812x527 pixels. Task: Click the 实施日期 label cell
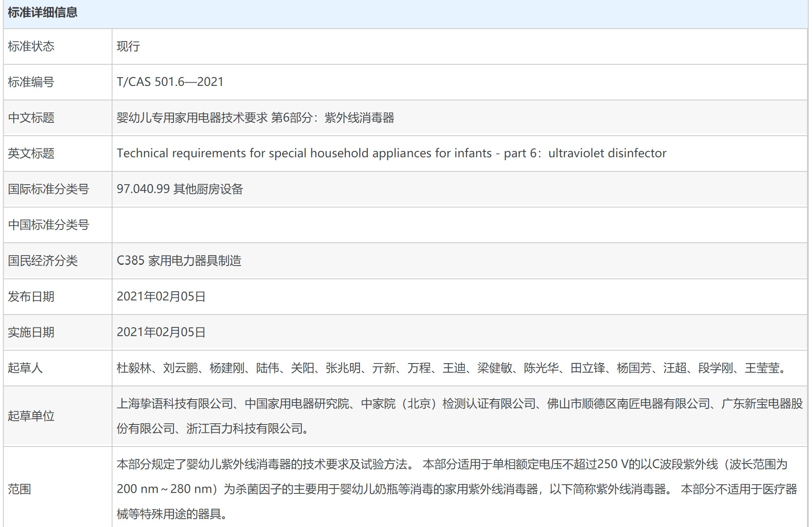31,332
